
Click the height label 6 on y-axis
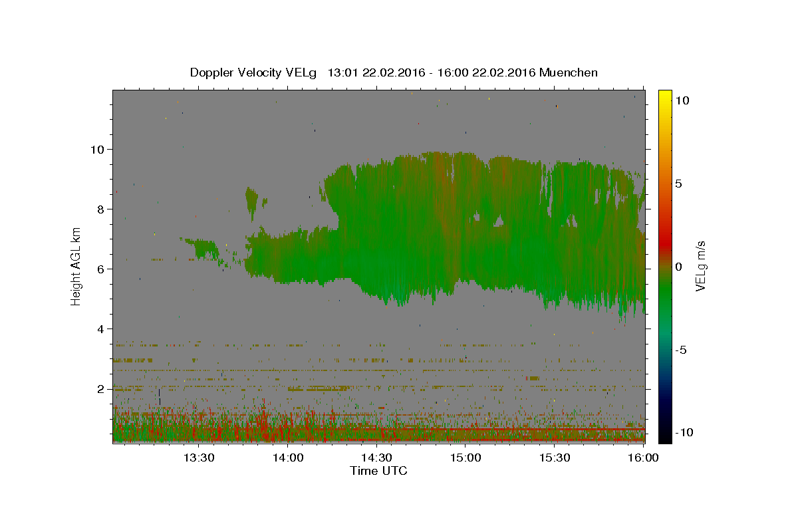click(100, 269)
